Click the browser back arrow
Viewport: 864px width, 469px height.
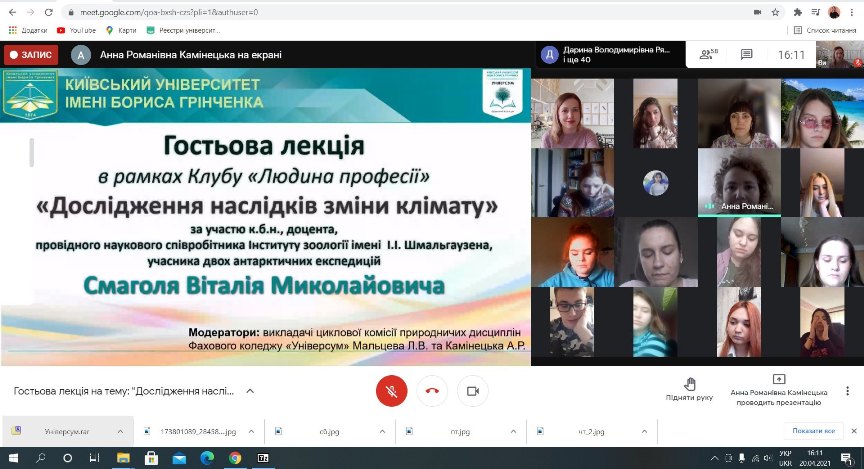(x=13, y=12)
